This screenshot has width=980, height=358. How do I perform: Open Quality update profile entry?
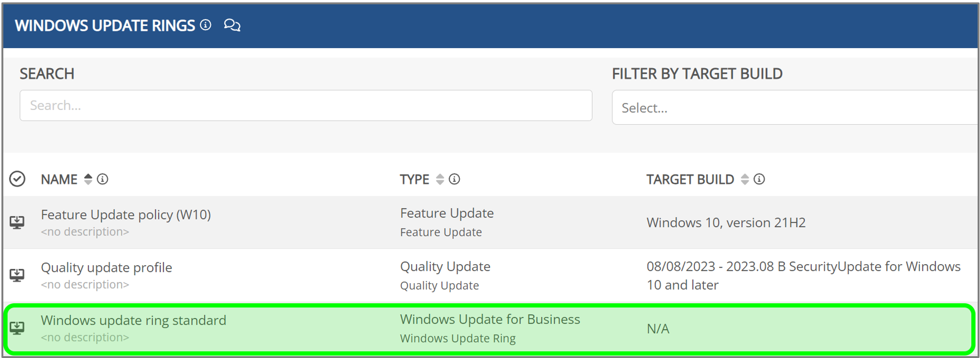click(x=106, y=268)
